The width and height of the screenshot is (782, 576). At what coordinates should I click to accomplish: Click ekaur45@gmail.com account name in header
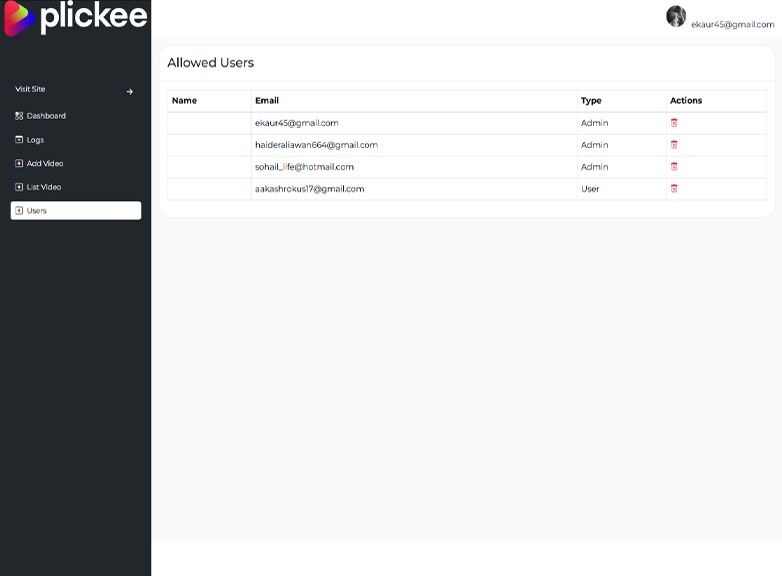pos(732,24)
